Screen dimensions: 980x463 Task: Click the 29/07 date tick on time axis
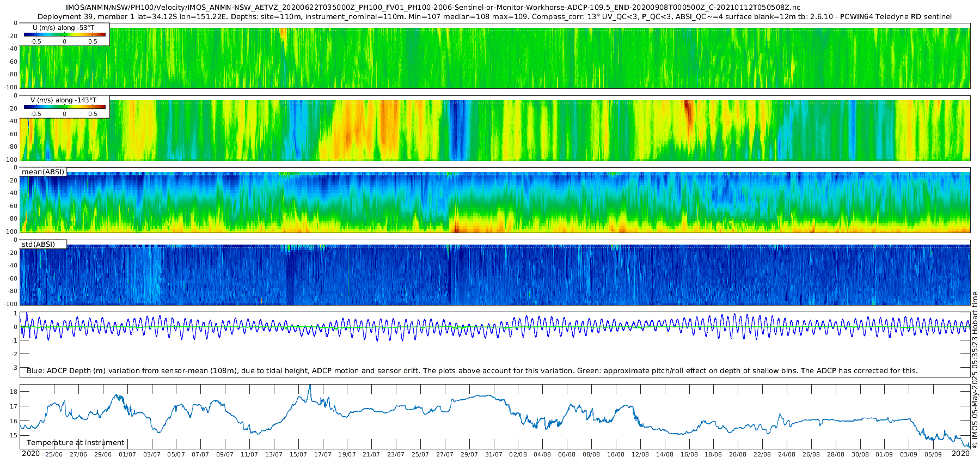(469, 454)
